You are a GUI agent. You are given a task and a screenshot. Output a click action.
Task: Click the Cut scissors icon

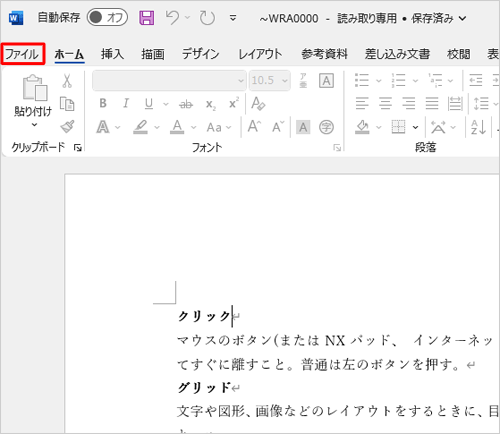pyautogui.click(x=67, y=81)
